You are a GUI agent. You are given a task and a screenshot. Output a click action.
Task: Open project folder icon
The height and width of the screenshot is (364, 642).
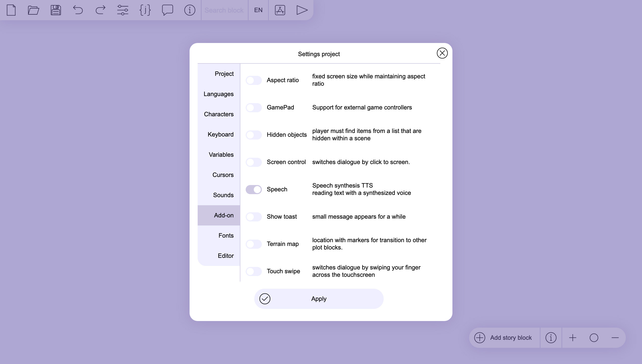click(x=33, y=10)
